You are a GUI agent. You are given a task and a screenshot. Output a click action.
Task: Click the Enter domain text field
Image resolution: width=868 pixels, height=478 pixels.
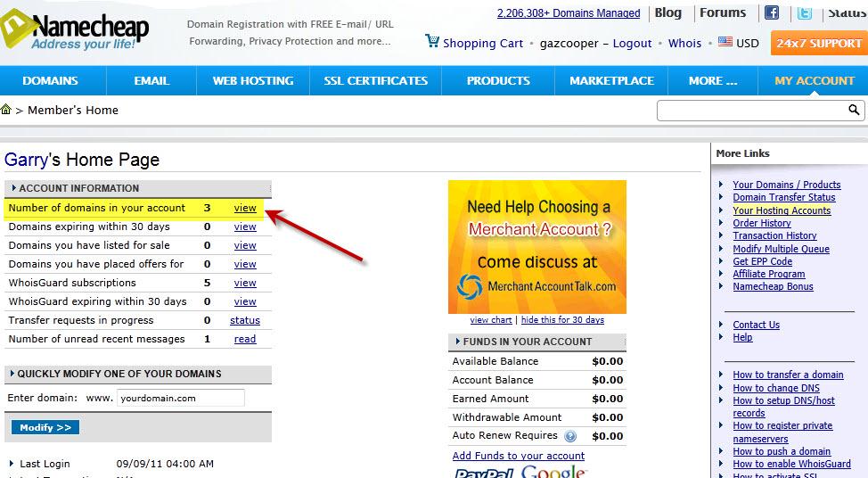click(x=180, y=399)
